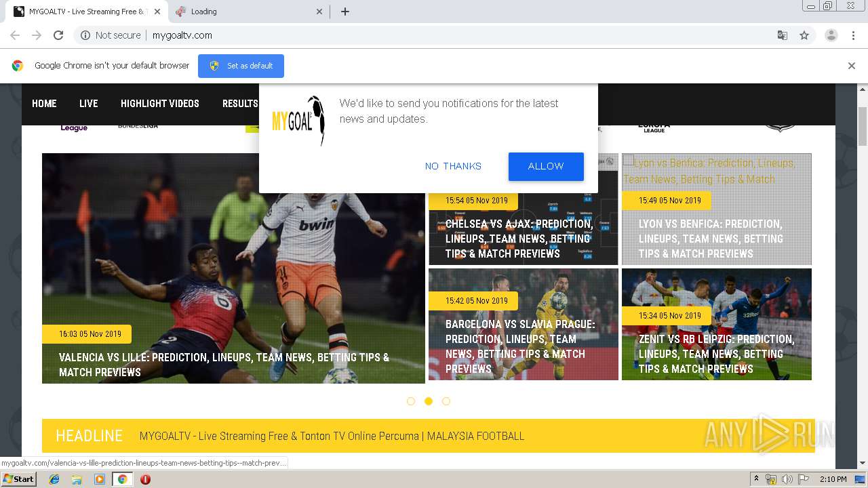The width and height of the screenshot is (868, 488).
Task: Open the Windows Start menu
Action: (x=18, y=479)
